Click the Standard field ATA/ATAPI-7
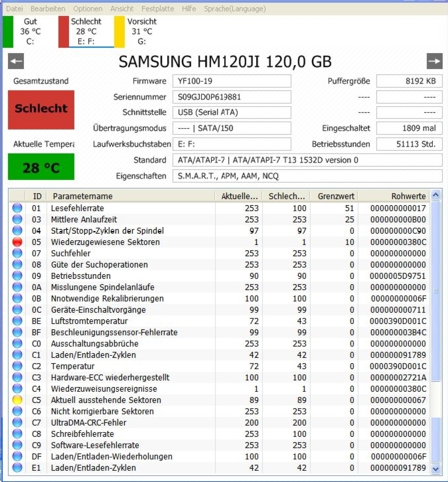This screenshot has width=448, height=482. [307, 160]
